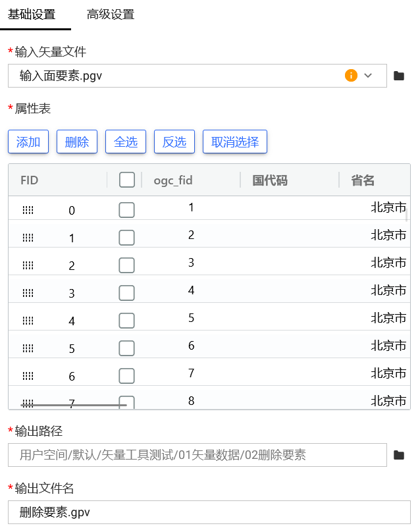Click the orange info icon in input field
The image size is (420, 532).
(x=351, y=76)
